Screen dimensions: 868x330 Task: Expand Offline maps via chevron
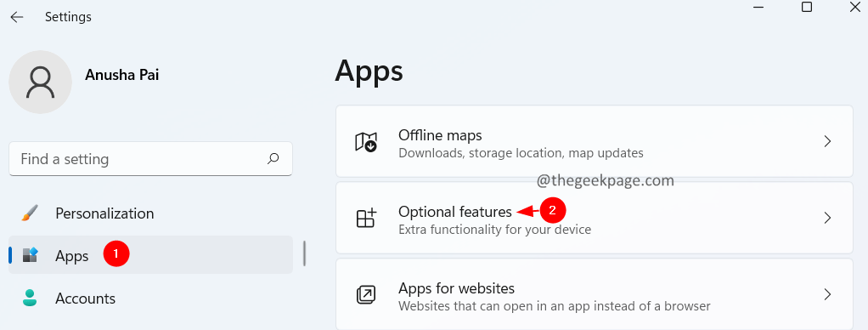[827, 141]
